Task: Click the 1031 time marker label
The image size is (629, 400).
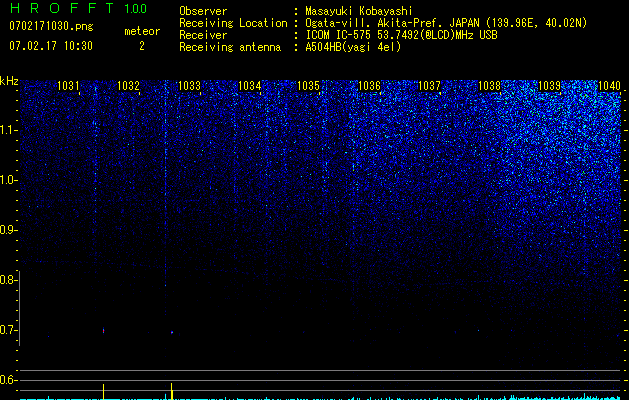Action: [68, 86]
